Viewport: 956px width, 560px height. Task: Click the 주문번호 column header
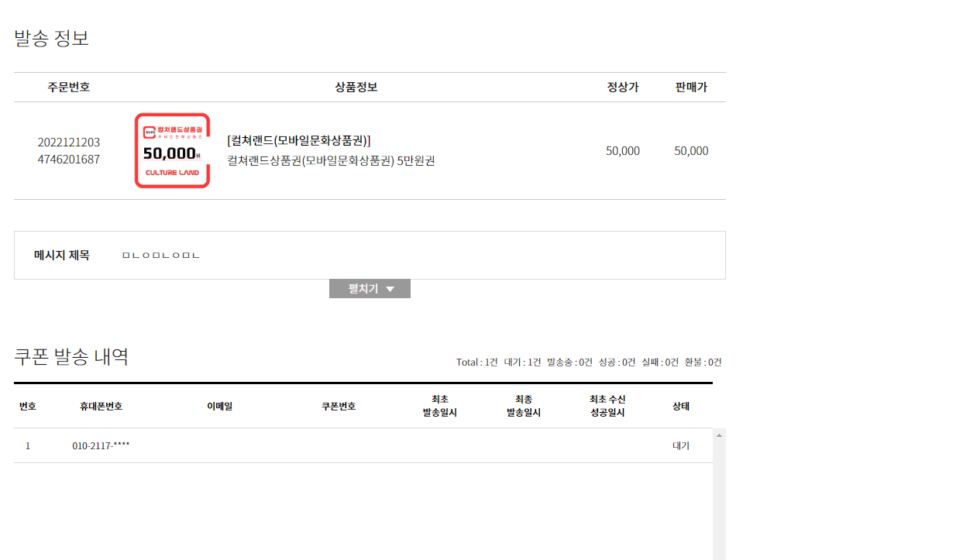[69, 87]
